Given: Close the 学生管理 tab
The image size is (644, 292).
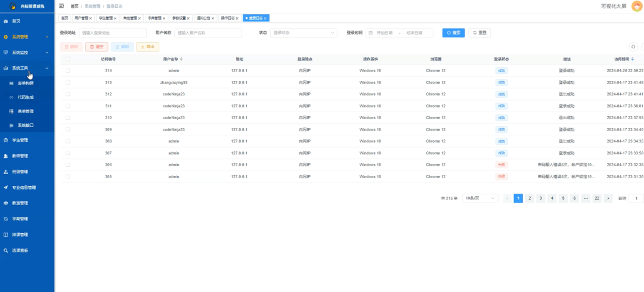Looking at the screenshot, I should tap(116, 18).
